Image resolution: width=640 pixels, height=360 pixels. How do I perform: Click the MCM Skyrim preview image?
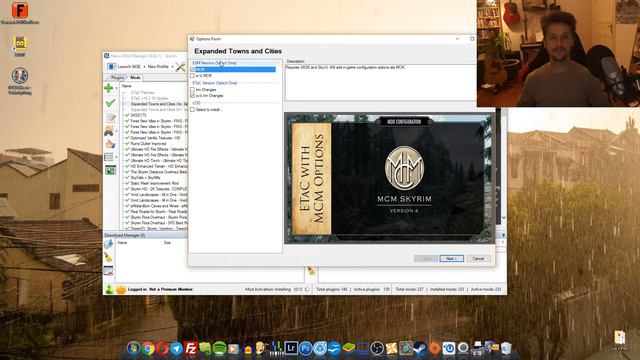click(x=390, y=178)
